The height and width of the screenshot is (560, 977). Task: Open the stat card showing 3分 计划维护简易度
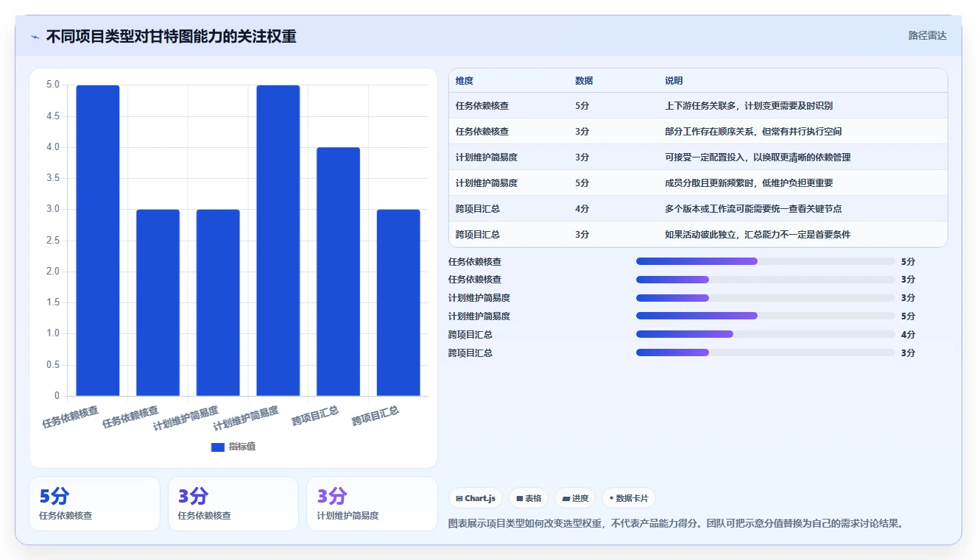(372, 503)
